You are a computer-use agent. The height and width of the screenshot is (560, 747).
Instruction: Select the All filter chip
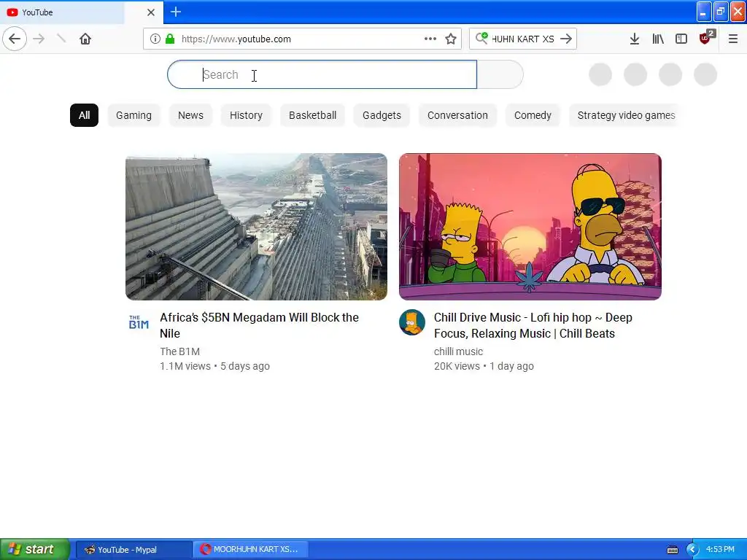point(85,115)
